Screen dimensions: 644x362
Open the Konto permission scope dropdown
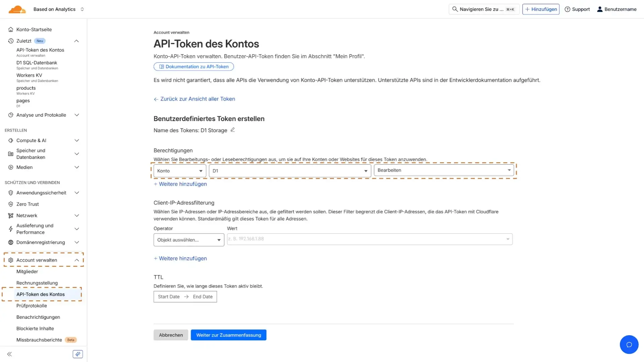(x=180, y=171)
